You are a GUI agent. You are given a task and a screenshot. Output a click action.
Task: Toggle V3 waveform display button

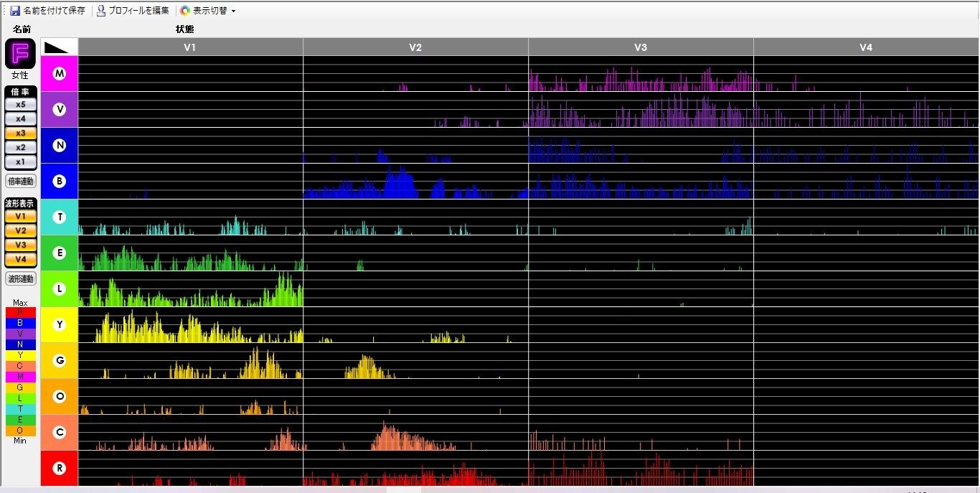[x=20, y=245]
